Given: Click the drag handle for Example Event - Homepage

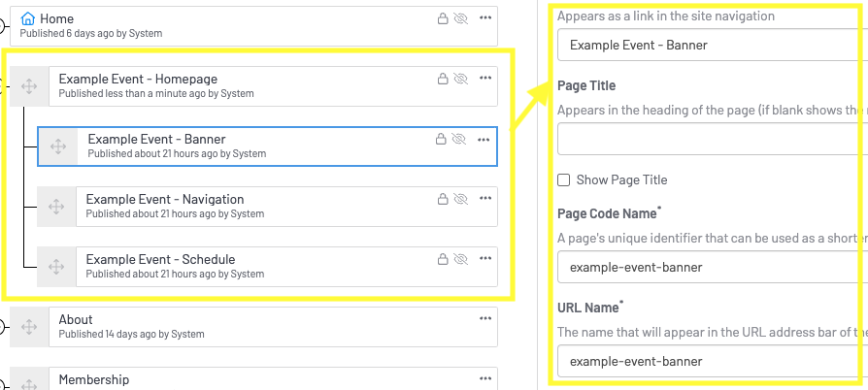Looking at the screenshot, I should point(28,86).
